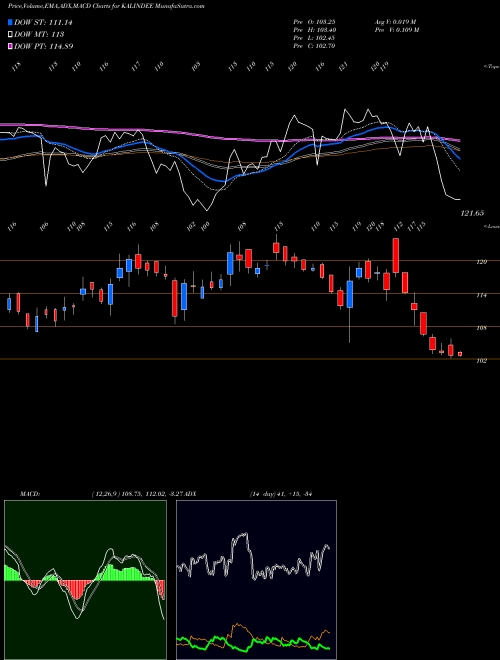Click the tall red candle near 120 line
The height and width of the screenshot is (660, 500).
(x=396, y=255)
